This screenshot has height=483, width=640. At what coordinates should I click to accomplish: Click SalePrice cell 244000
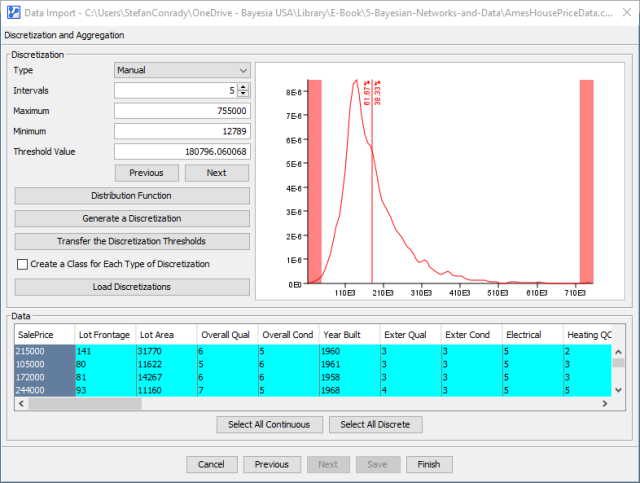45,390
